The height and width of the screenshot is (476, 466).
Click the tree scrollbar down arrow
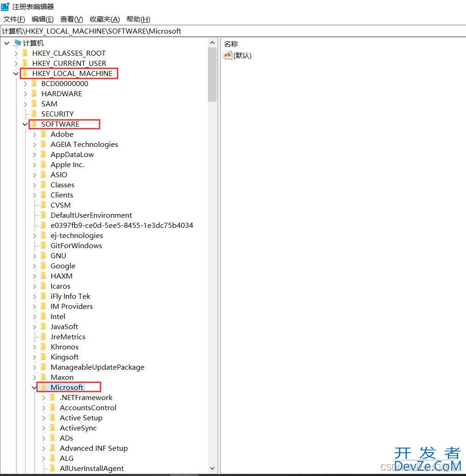tap(213, 469)
